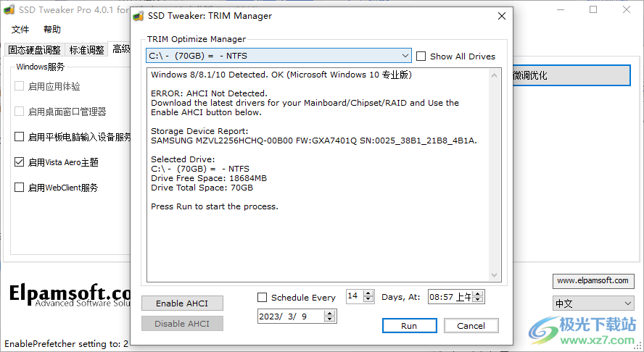Click the Enable AHCI button
Viewport: 644px width, 352px height.
tap(182, 303)
